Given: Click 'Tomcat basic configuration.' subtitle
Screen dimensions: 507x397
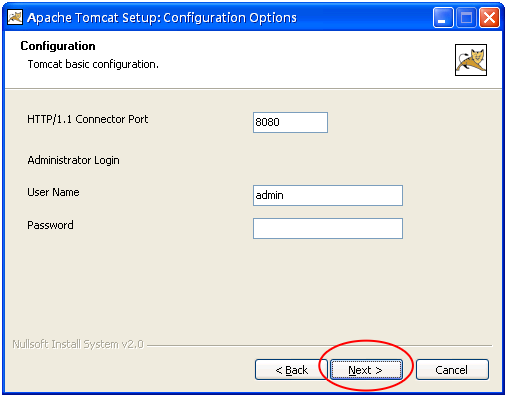Looking at the screenshot, I should [x=93, y=64].
